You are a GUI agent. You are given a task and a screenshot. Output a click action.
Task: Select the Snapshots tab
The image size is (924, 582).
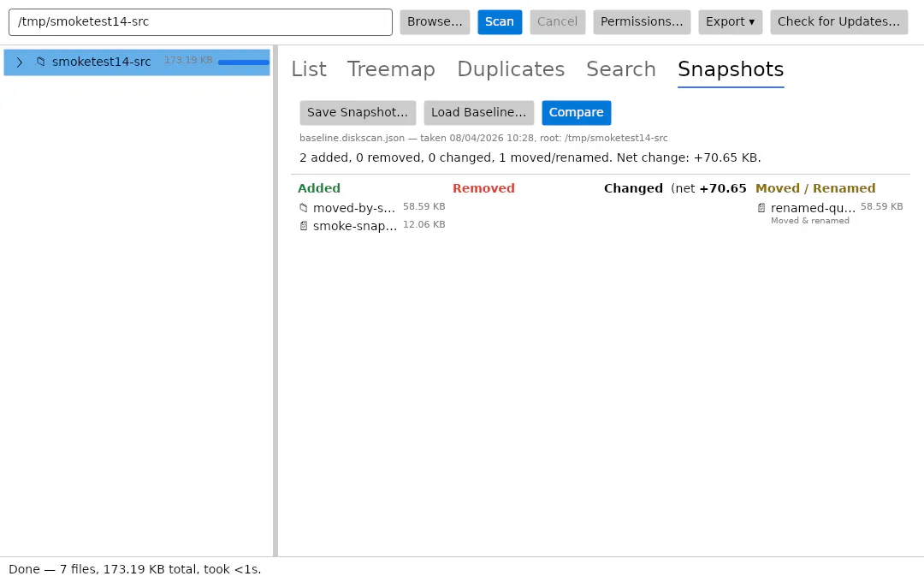coord(731,69)
